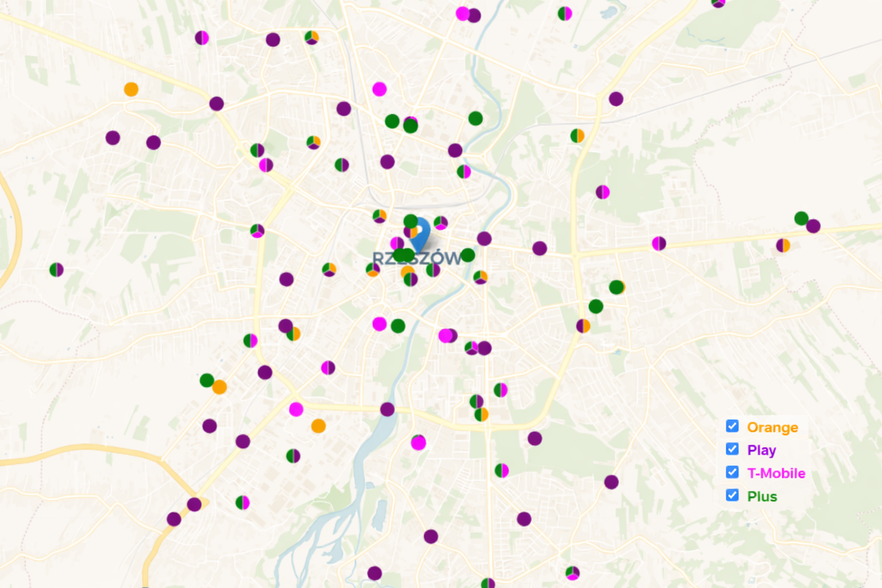Click the blue location pin over Rzeszów
Screen dimensions: 882x588
click(422, 231)
